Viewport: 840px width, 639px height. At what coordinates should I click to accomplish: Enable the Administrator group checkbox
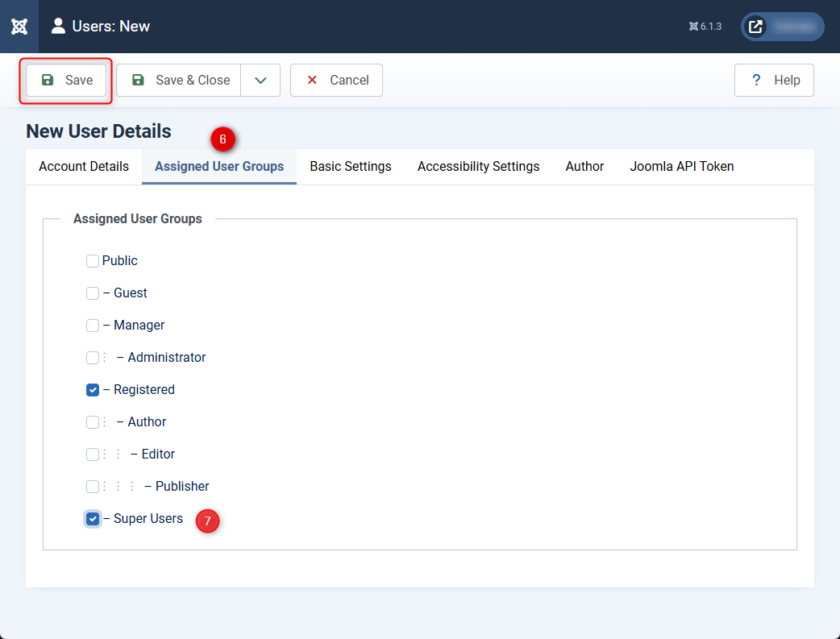93,357
